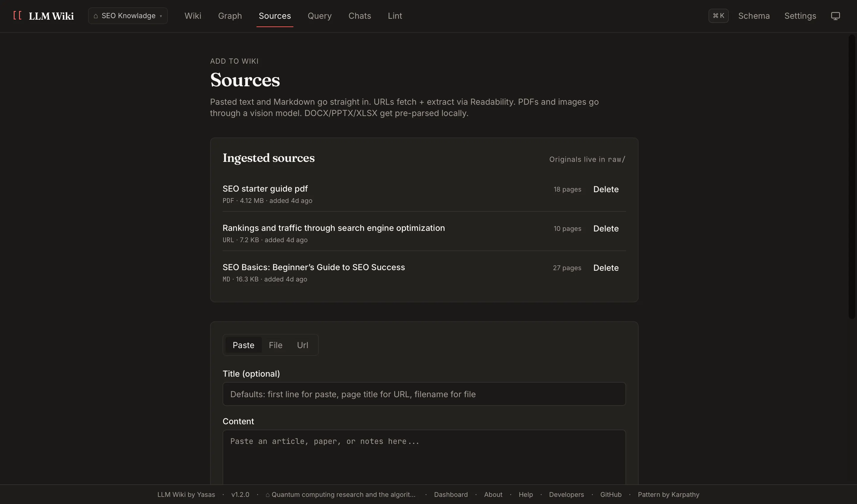Open the display theme monitor icon
This screenshot has height=504, width=857.
[x=835, y=16]
